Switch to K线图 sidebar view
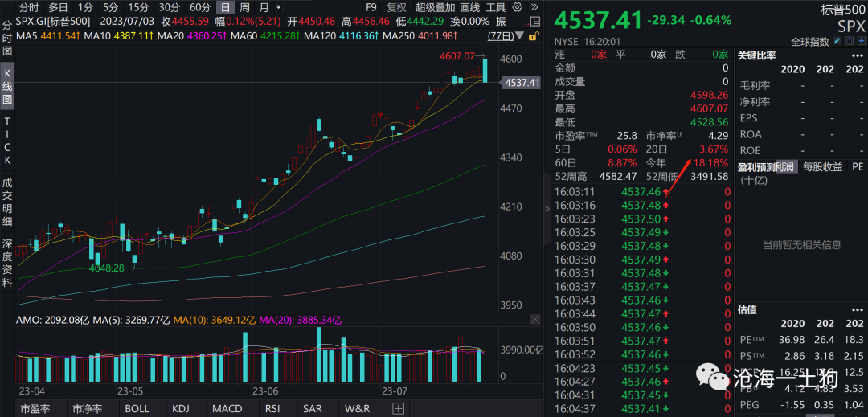The image size is (868, 417). point(8,88)
